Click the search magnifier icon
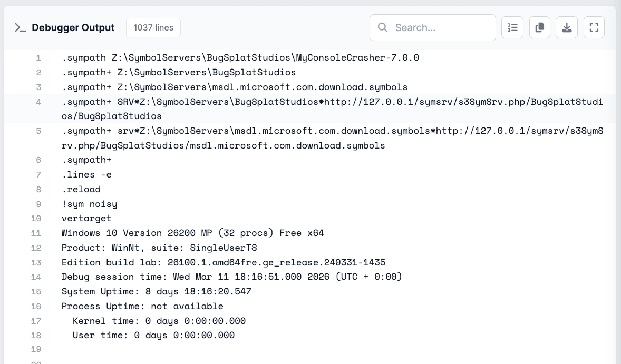The width and height of the screenshot is (621, 364). (x=383, y=28)
